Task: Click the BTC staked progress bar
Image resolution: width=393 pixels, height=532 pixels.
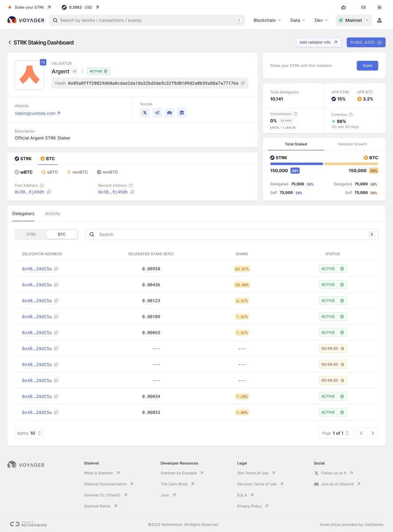Action: [351, 164]
